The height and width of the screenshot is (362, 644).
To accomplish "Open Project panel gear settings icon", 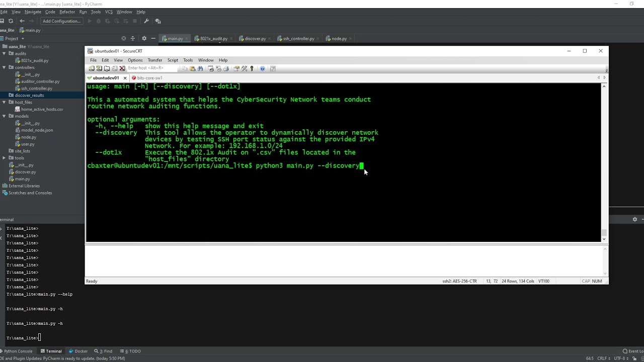I will pos(144,38).
